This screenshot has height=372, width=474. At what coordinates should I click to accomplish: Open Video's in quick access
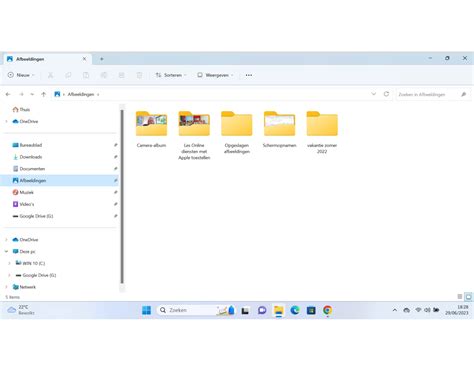pos(23,204)
